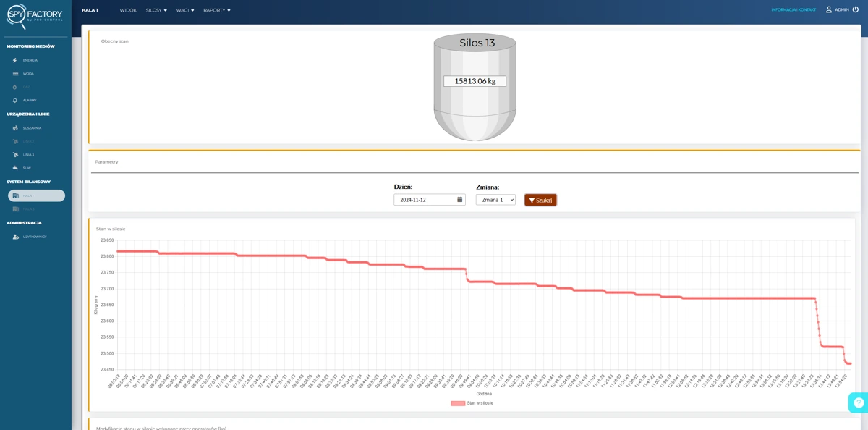Click the Alarmy bell icon
The image size is (868, 430).
coord(15,101)
